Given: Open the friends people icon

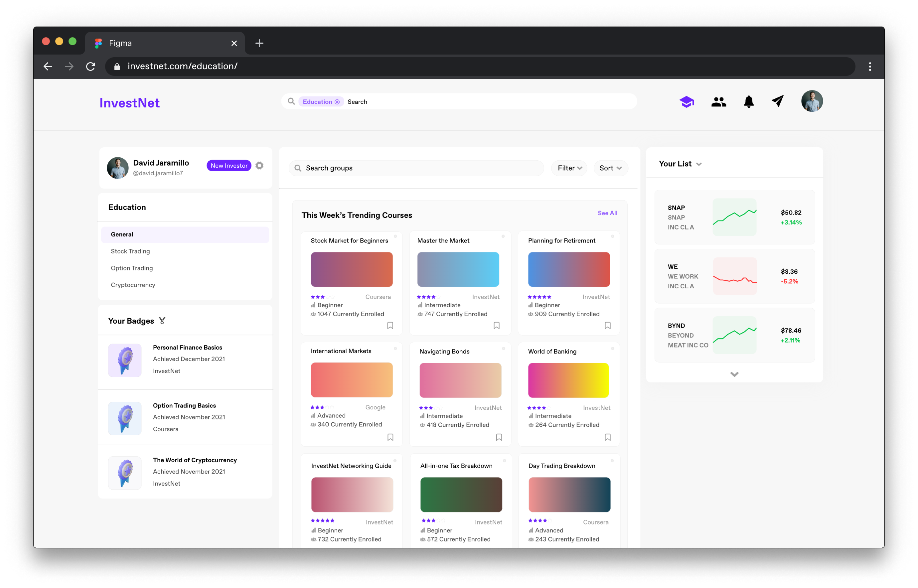Looking at the screenshot, I should [718, 101].
